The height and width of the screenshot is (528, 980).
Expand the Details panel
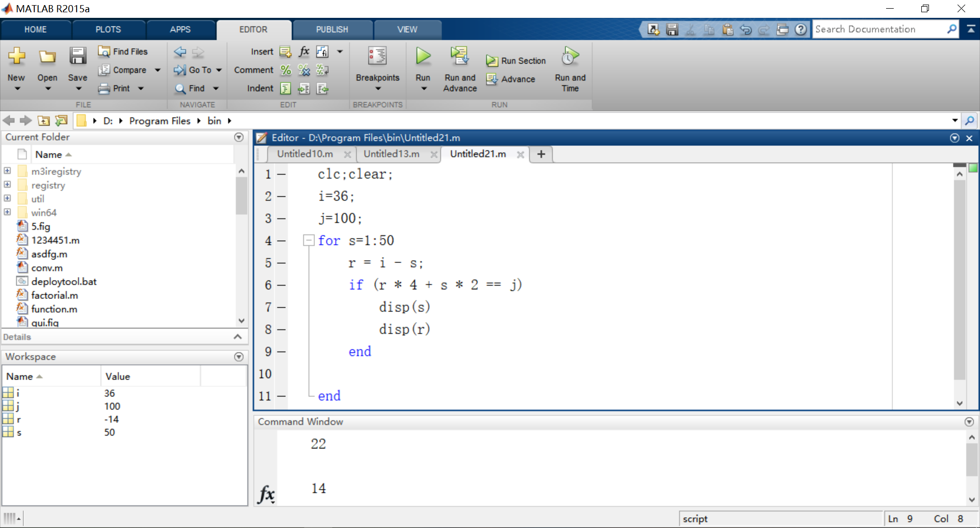pos(237,337)
